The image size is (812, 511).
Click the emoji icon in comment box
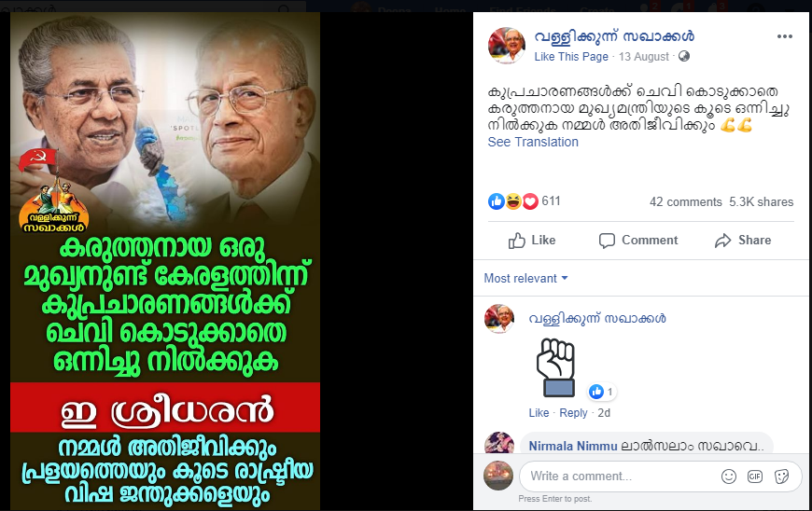(729, 476)
